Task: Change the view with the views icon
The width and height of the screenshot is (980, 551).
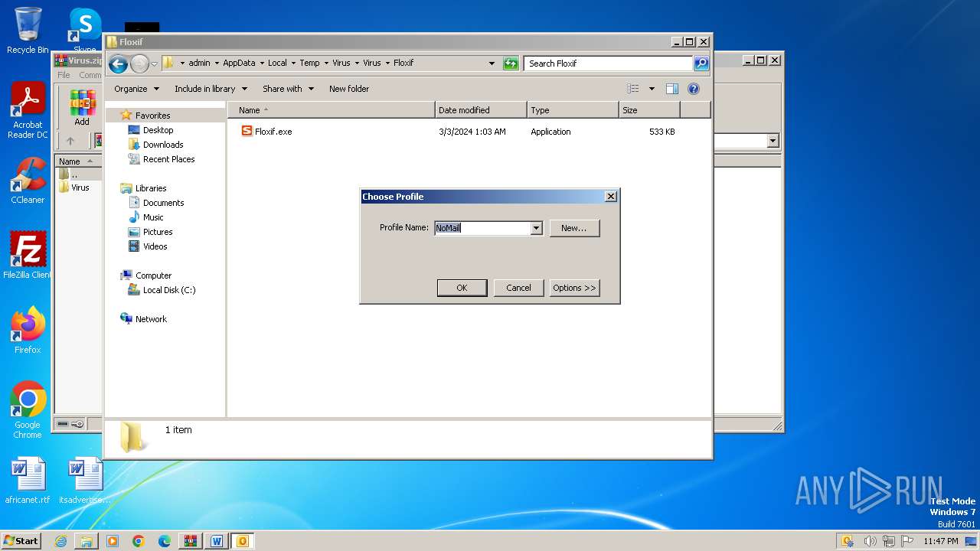Action: point(632,89)
